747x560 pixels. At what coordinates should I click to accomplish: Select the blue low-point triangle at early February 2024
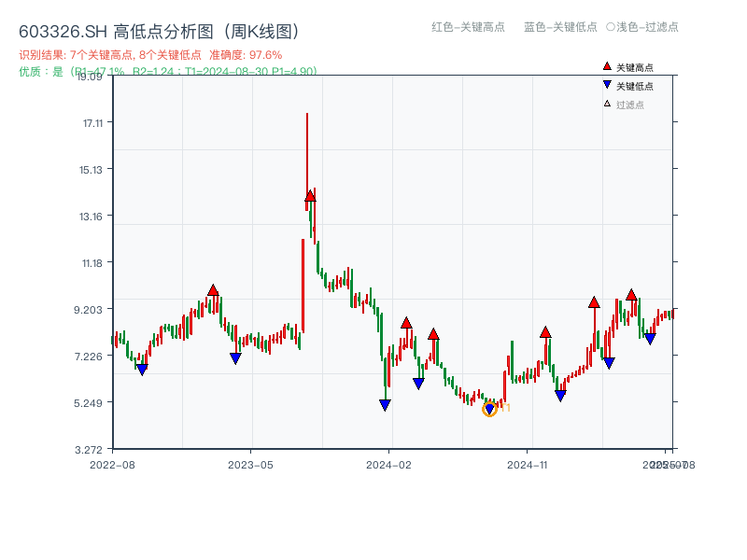385,405
